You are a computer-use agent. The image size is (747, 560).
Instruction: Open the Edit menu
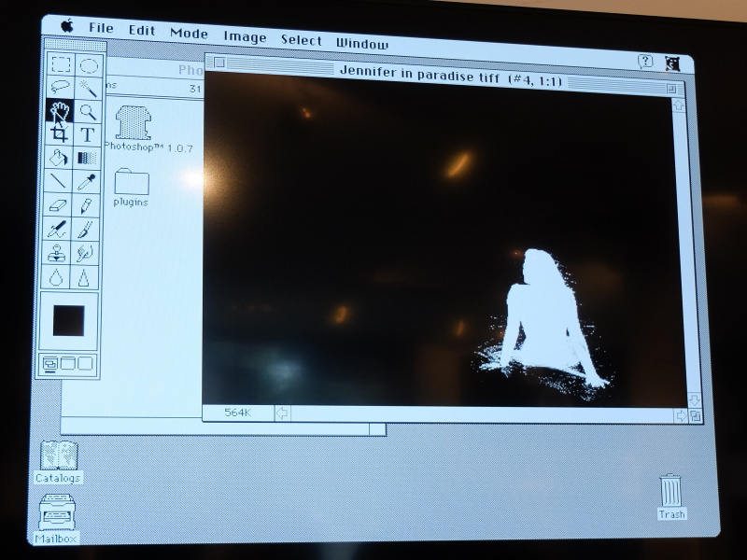tap(142, 31)
